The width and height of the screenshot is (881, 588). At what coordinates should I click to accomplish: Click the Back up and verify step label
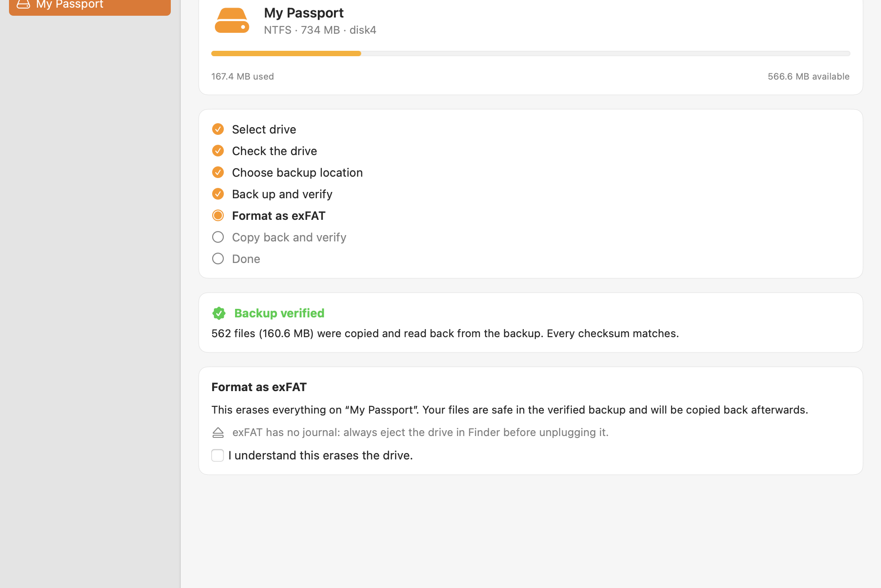(282, 194)
